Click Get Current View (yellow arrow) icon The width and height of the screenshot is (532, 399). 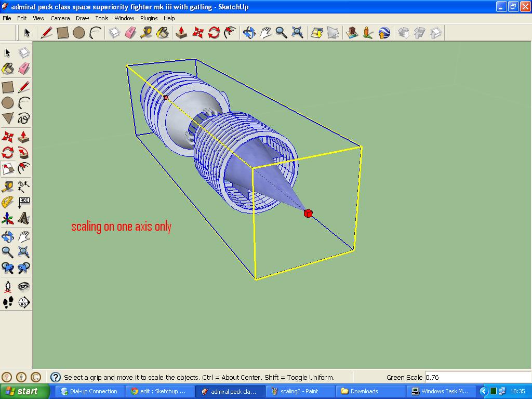316,33
